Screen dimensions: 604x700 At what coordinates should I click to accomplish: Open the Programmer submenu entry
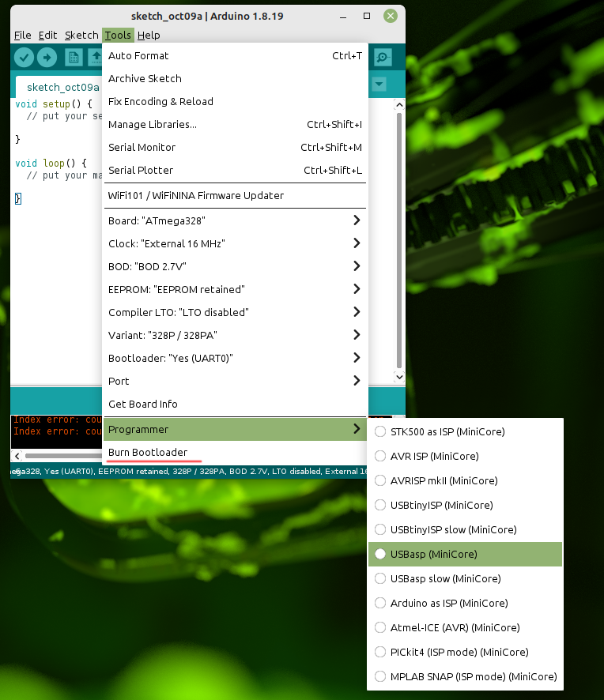click(235, 430)
